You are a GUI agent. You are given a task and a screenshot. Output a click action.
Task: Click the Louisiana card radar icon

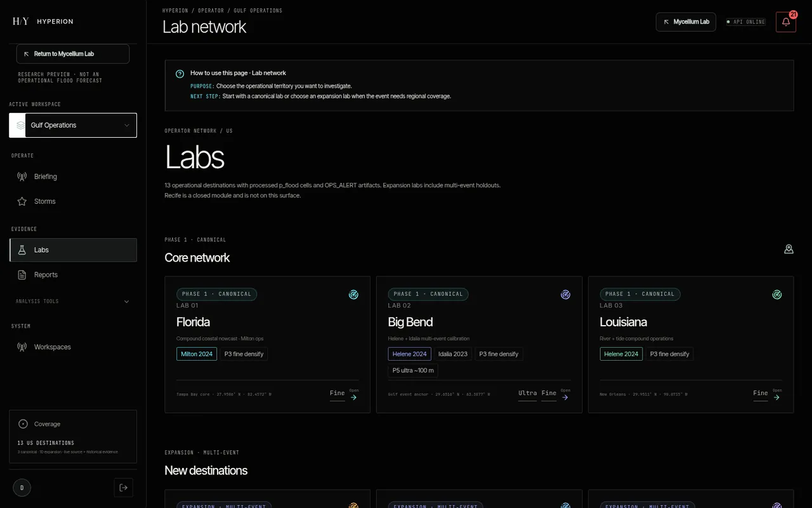click(x=776, y=295)
